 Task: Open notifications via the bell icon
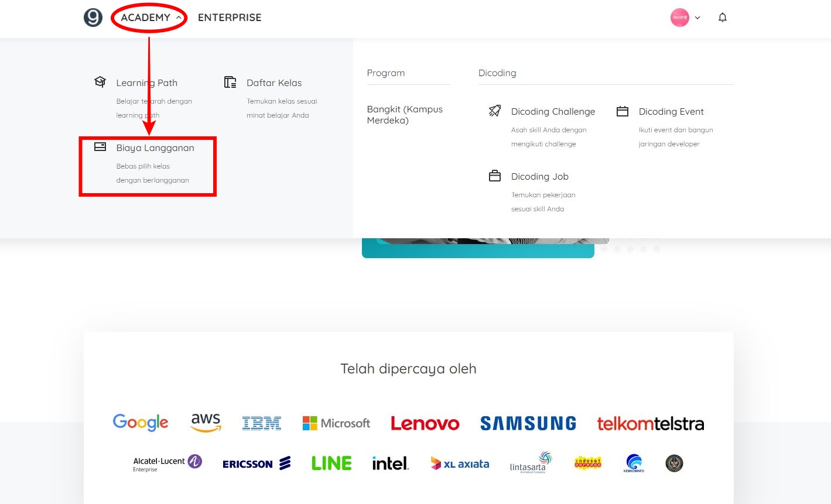pyautogui.click(x=722, y=17)
